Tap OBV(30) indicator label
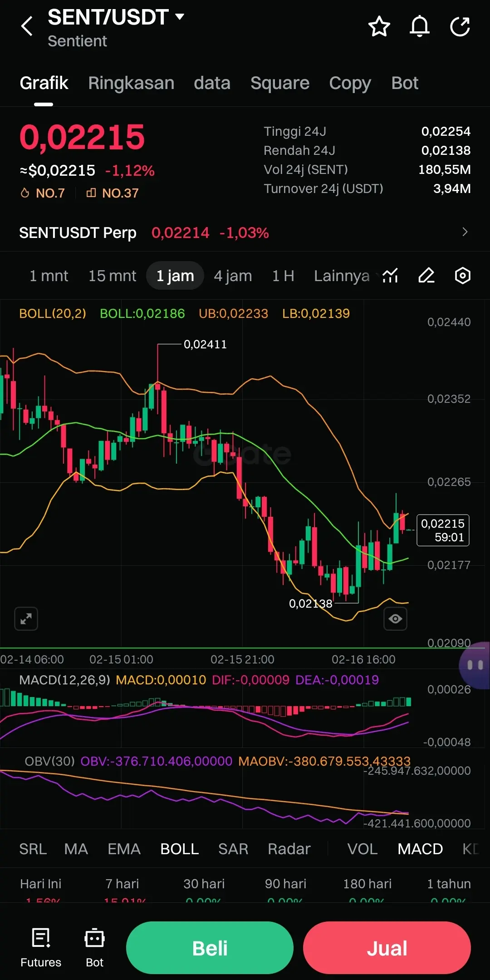Image resolution: width=490 pixels, height=980 pixels. click(x=49, y=761)
